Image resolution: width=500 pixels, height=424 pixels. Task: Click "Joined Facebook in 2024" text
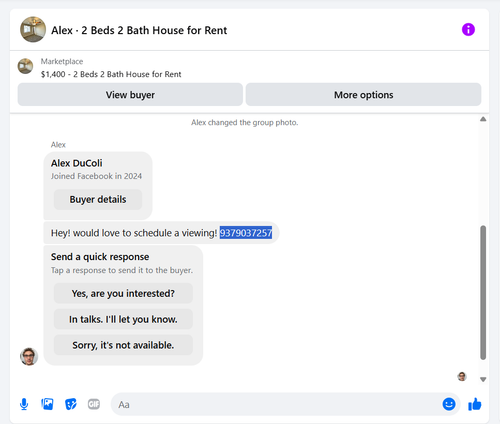(96, 176)
